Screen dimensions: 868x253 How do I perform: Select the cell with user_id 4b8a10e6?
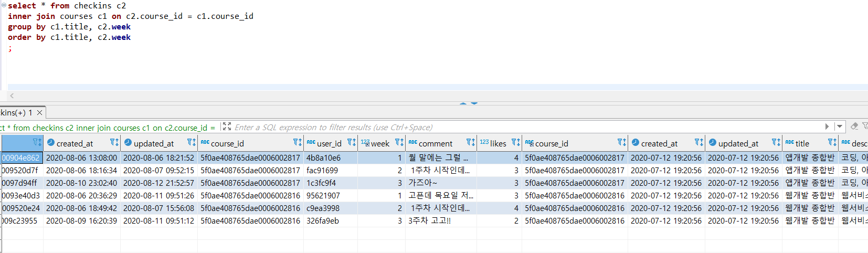click(x=331, y=157)
